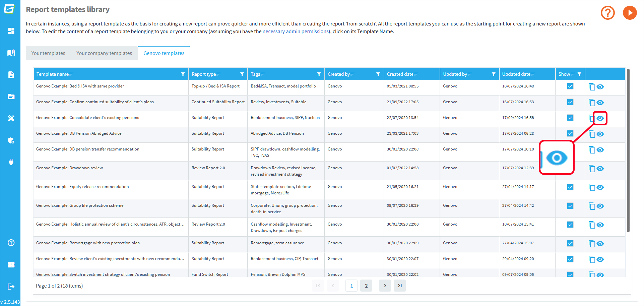The image size is (644, 306).
Task: Go to page 2 of the templates list
Action: click(x=366, y=286)
